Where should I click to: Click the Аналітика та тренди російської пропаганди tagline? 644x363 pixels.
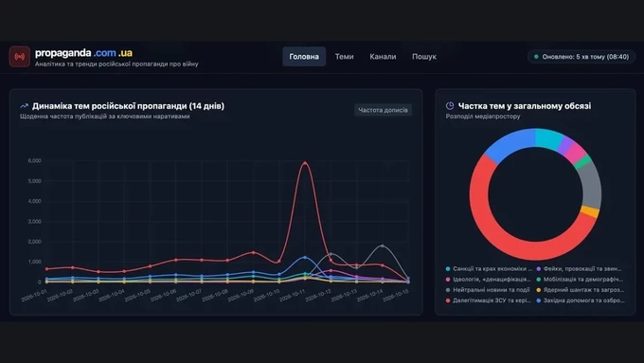[x=116, y=64]
